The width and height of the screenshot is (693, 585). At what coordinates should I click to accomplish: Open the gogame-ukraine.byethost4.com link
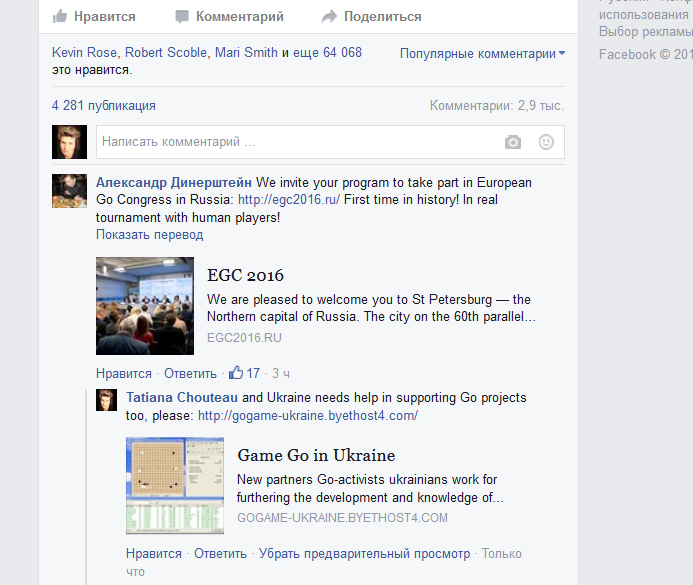pos(307,415)
